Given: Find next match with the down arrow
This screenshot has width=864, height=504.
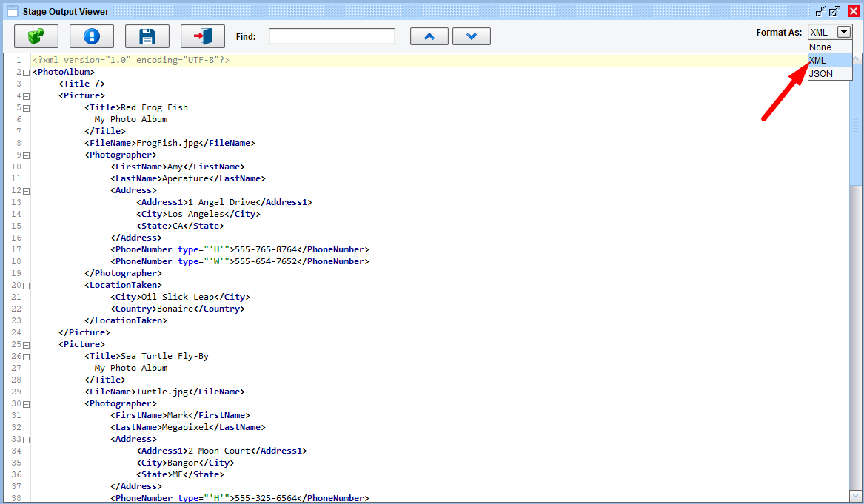Looking at the screenshot, I should click(x=471, y=36).
